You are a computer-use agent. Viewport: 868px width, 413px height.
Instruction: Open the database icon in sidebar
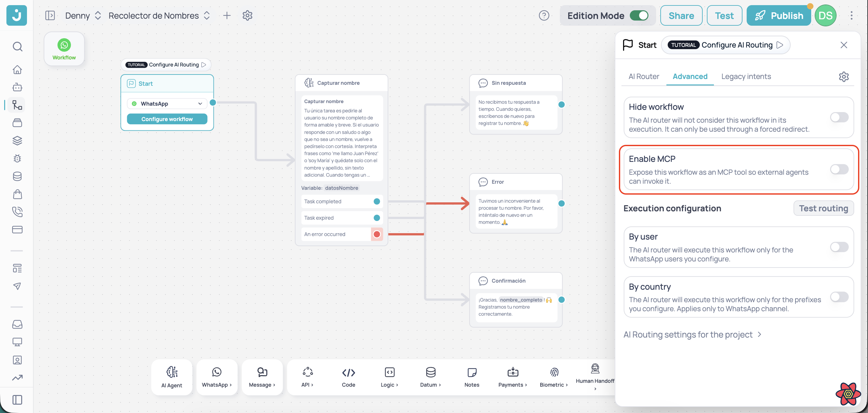[18, 176]
